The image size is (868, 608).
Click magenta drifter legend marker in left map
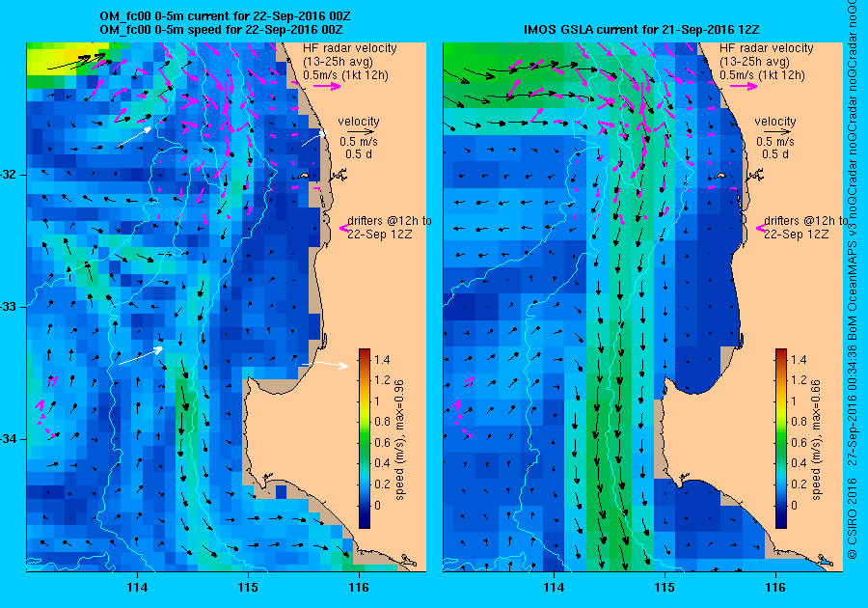[x=343, y=228]
